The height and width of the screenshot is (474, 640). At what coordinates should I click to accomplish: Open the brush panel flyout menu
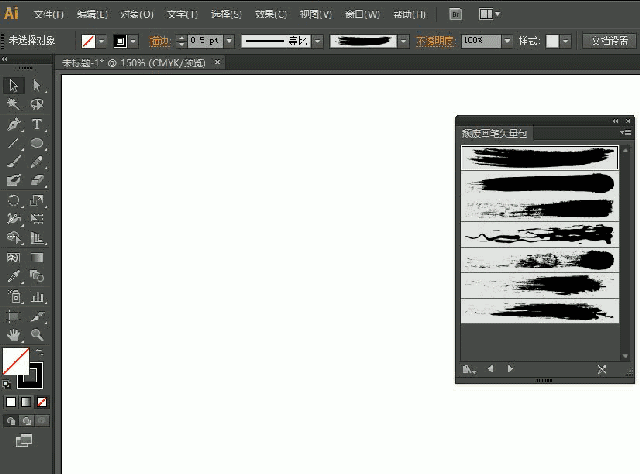click(627, 132)
